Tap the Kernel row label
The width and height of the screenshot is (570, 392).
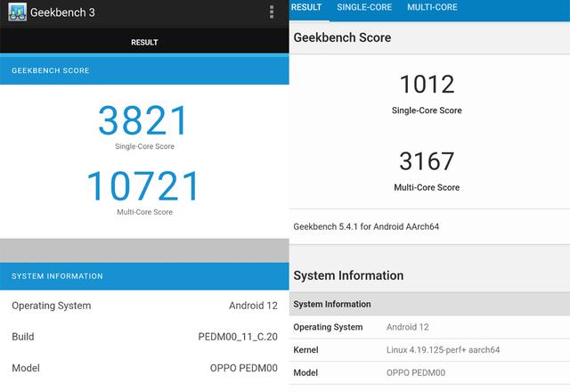tap(305, 350)
